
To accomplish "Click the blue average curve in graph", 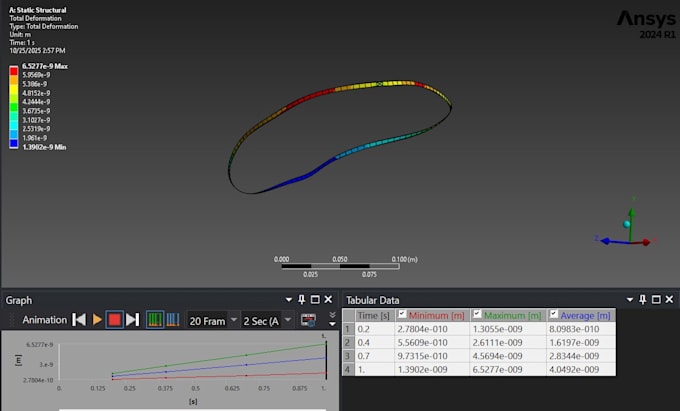I will click(247, 365).
